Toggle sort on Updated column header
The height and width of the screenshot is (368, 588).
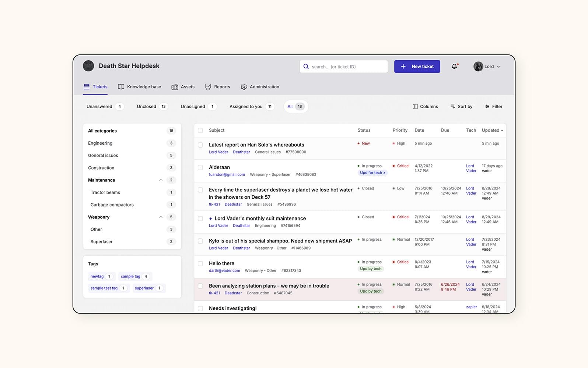[x=492, y=130]
